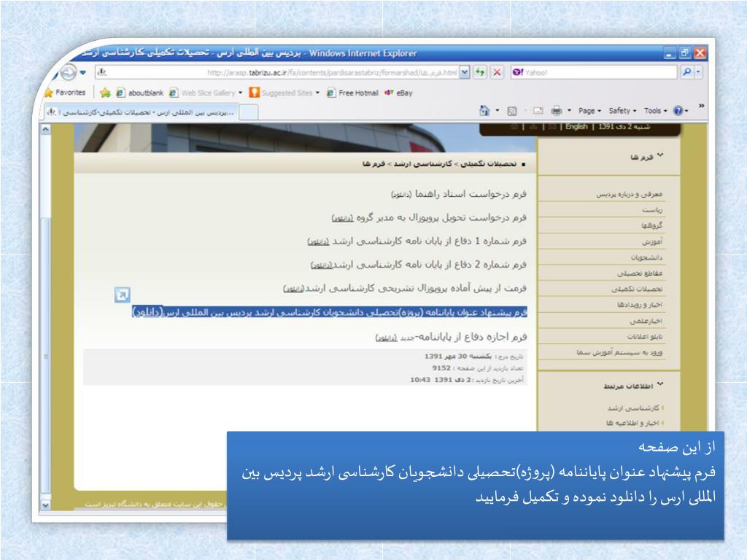Viewport: 747px width, 560px height.
Task: Click the browser forward navigation arrow
Action: [x=69, y=72]
